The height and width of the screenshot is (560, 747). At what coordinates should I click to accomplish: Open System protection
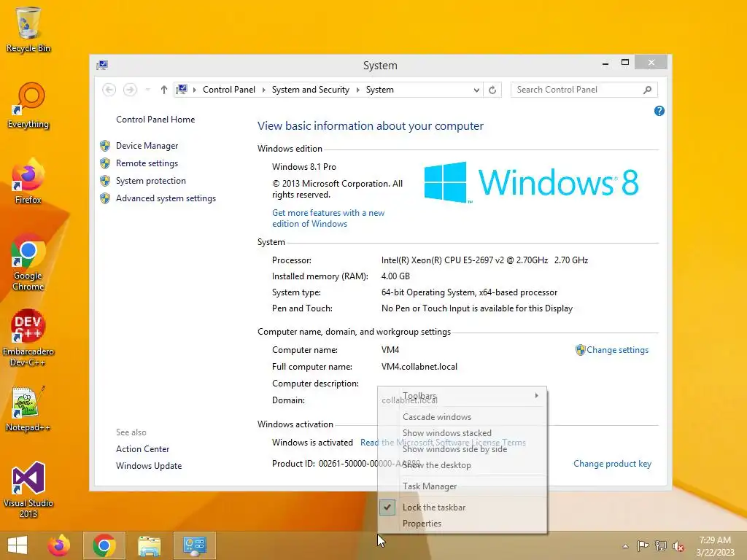click(150, 181)
